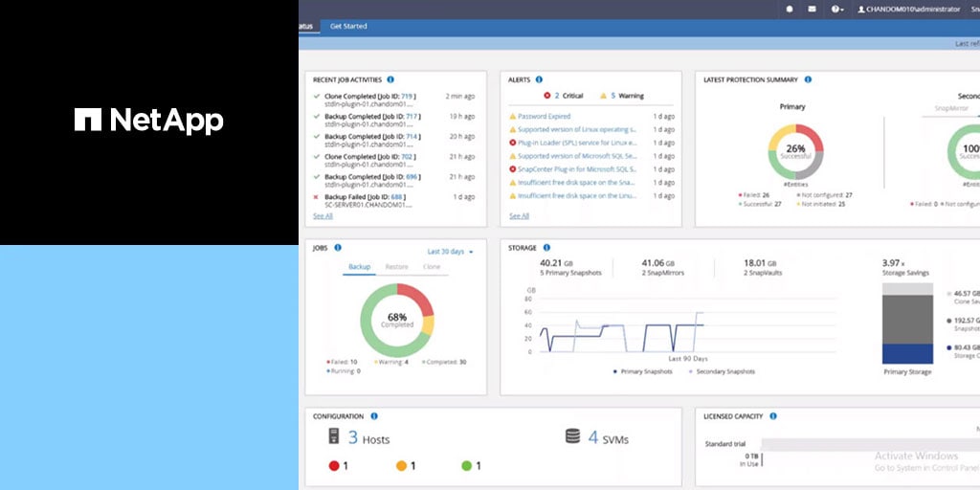Select the Clone tab in Jobs
The height and width of the screenshot is (490, 980).
point(432,267)
